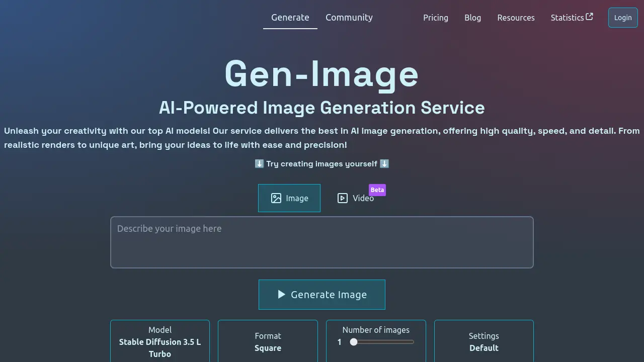Open the Generate tab
Viewport: 644px width, 362px height.
[290, 18]
